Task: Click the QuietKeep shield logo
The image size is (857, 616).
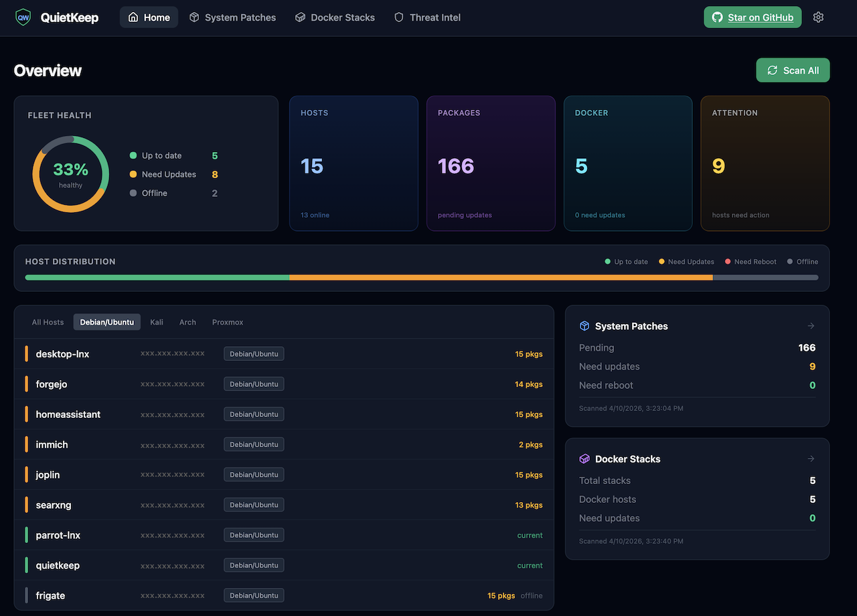Action: pyautogui.click(x=22, y=17)
